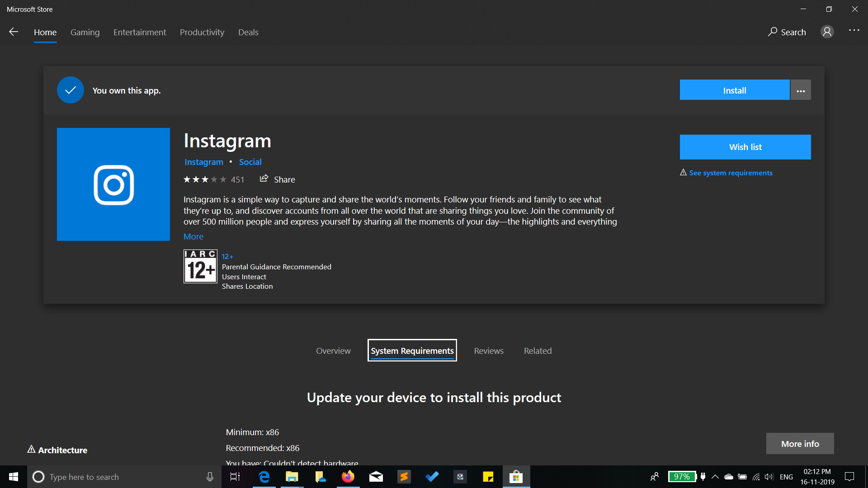Screen dimensions: 868x488
Task: Open the user account profile icon
Action: [x=827, y=32]
